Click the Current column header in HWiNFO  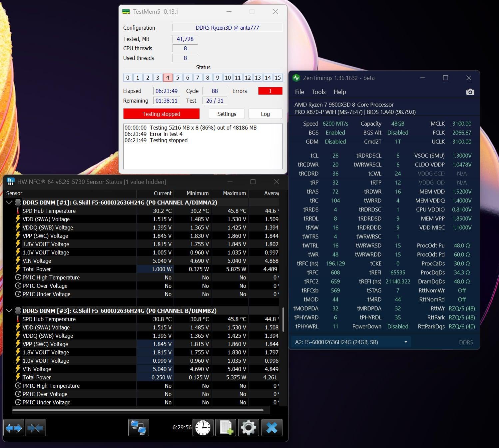tap(155, 193)
